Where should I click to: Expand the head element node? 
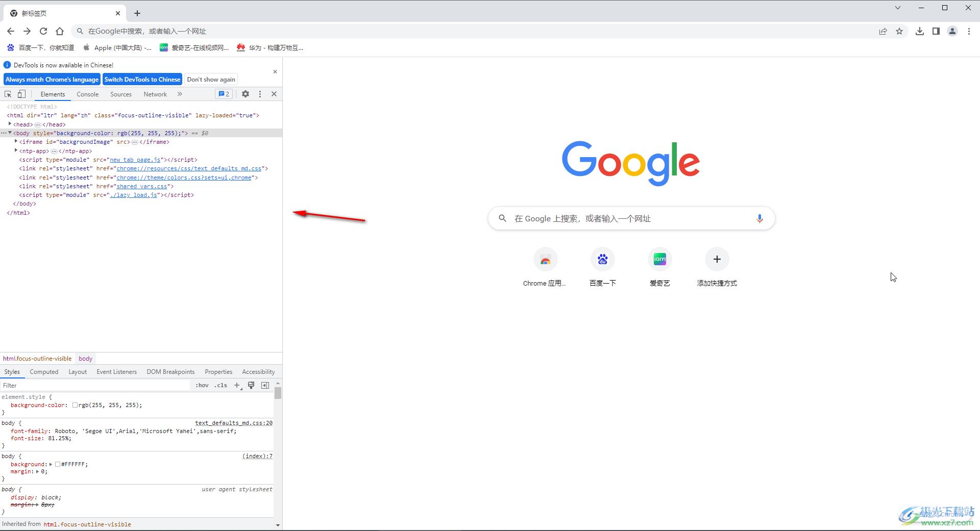coord(10,124)
